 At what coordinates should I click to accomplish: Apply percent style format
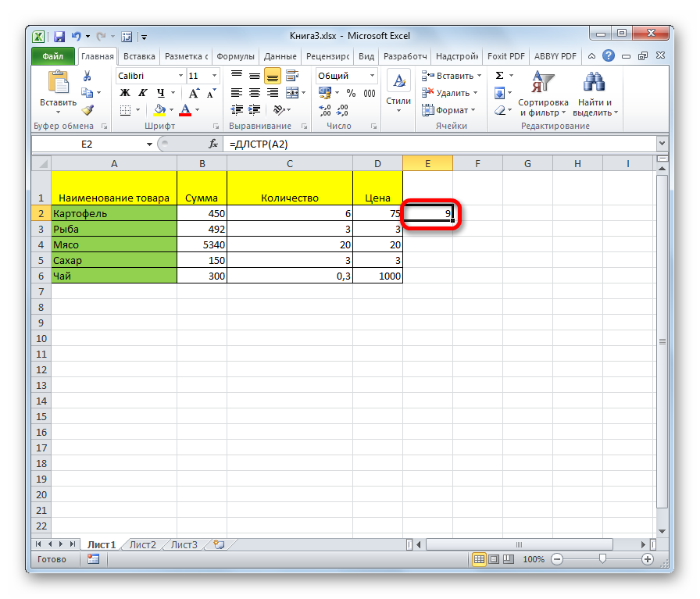pyautogui.click(x=350, y=93)
